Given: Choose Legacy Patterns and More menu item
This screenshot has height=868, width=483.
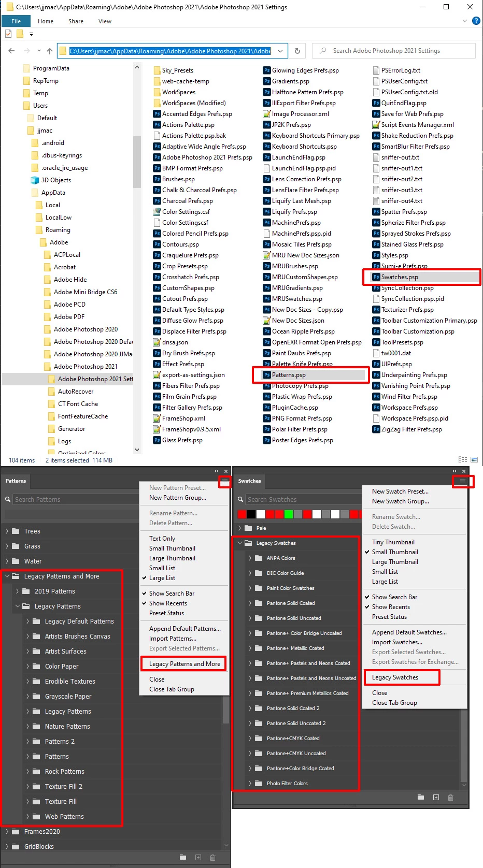Looking at the screenshot, I should click(x=184, y=664).
